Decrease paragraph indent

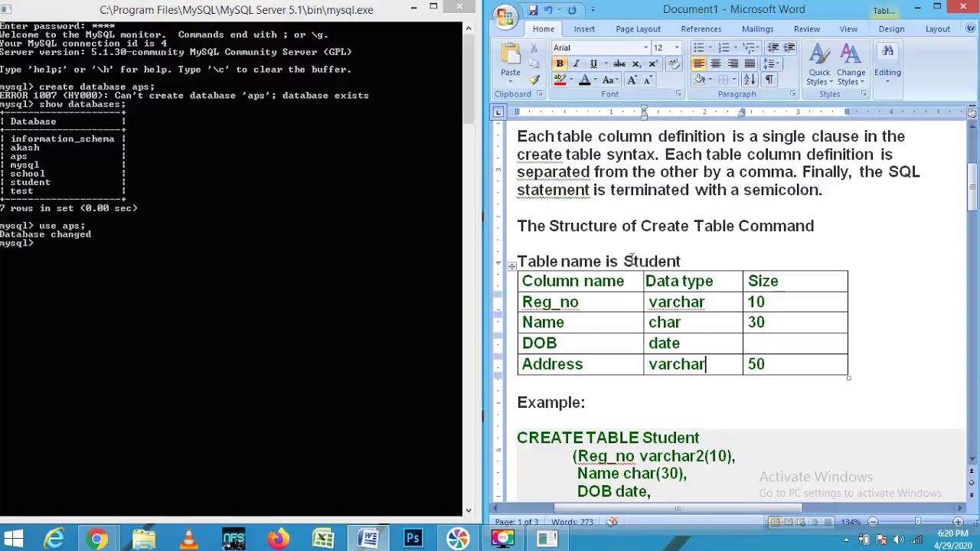(x=773, y=48)
